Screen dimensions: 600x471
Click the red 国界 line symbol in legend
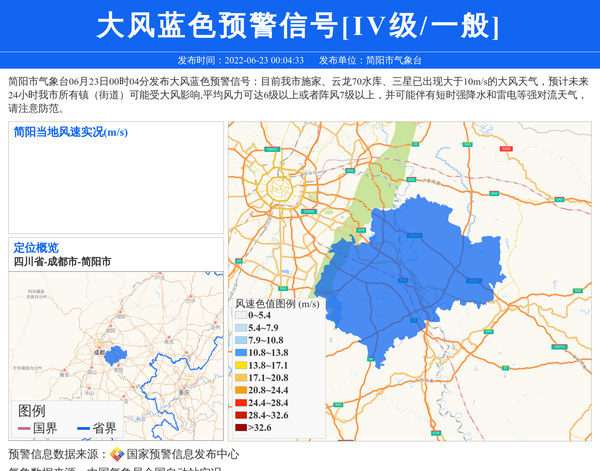coord(23,429)
